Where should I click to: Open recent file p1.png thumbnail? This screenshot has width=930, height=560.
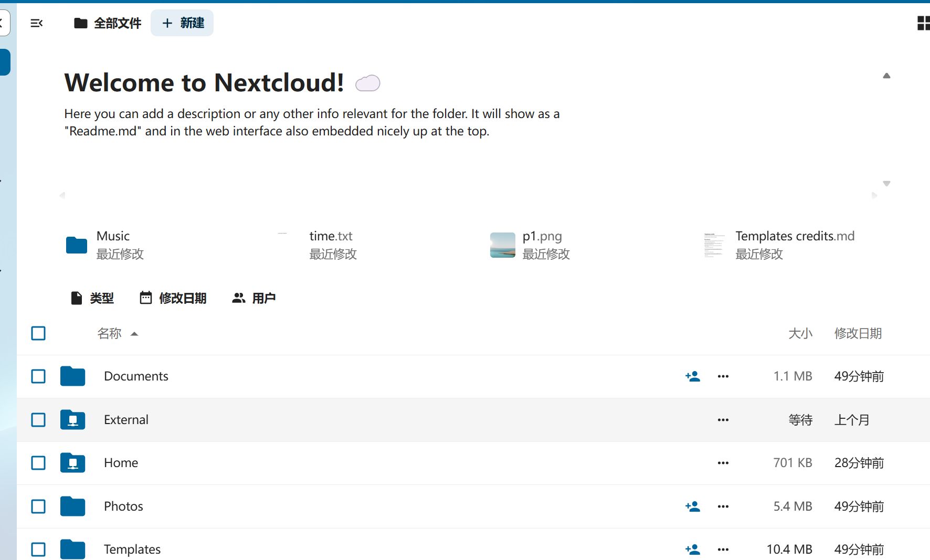pyautogui.click(x=502, y=245)
